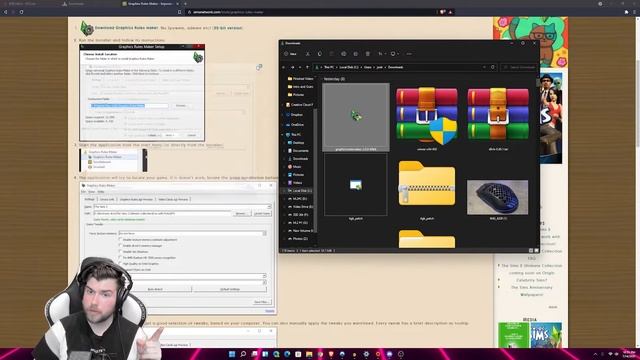Open the Windows Start menu

coord(232,354)
